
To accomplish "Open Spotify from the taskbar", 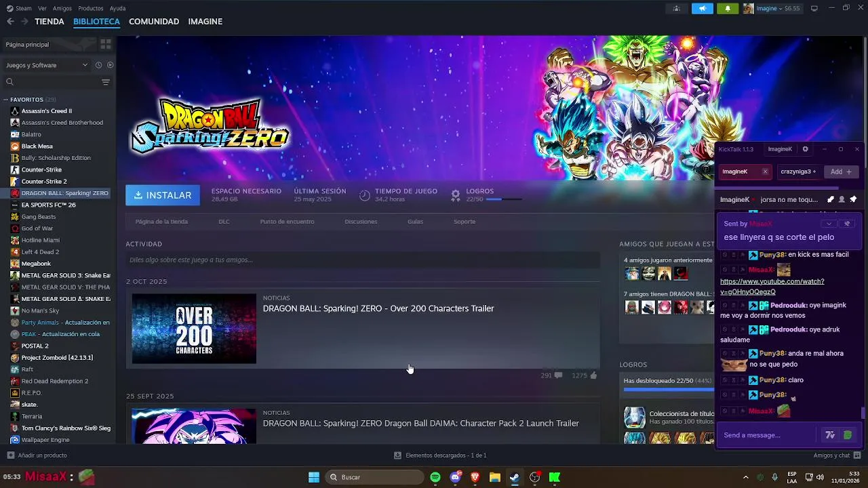I will point(435,477).
